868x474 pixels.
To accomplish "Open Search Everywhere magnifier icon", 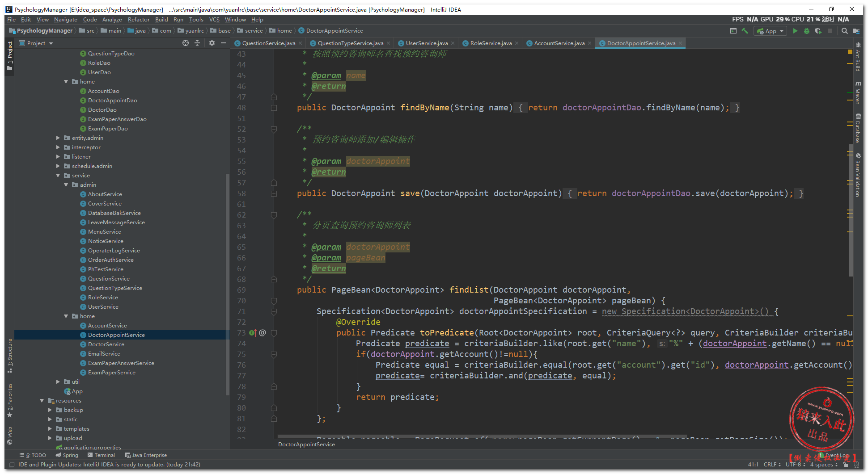I will (844, 31).
